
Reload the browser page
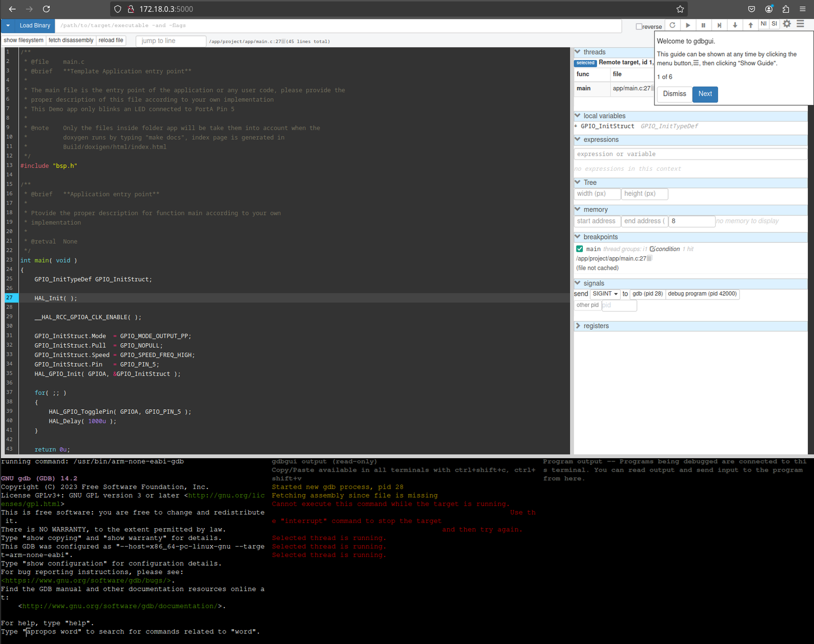[x=46, y=9]
